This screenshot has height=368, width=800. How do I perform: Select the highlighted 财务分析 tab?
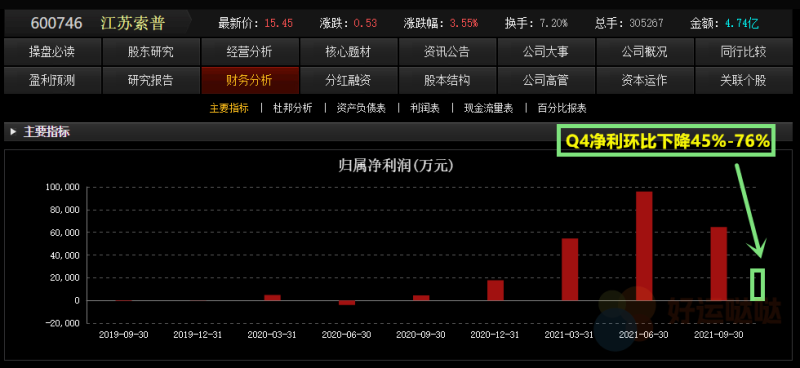coord(249,80)
